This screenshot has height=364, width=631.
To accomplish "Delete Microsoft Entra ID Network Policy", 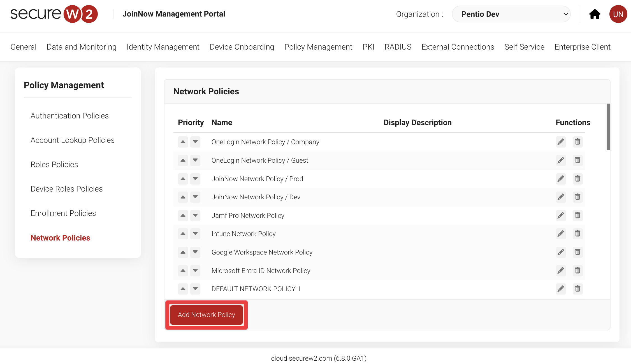I will click(577, 271).
